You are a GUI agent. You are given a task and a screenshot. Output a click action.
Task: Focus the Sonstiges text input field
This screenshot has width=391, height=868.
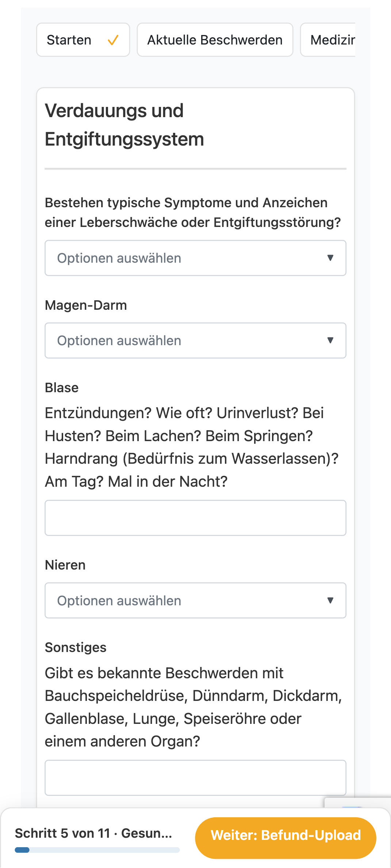[195, 778]
